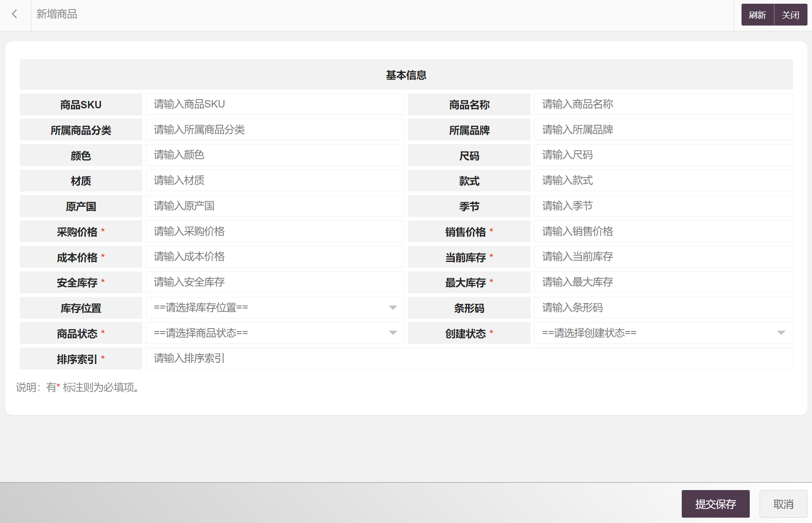Click the 排序索引 input field
The width and height of the screenshot is (812, 523).
(469, 358)
